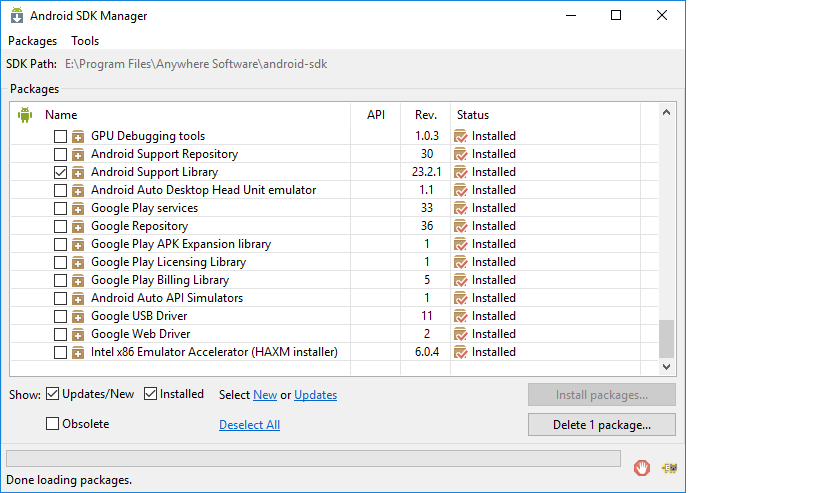Enable the Obsolete checkbox

(53, 424)
